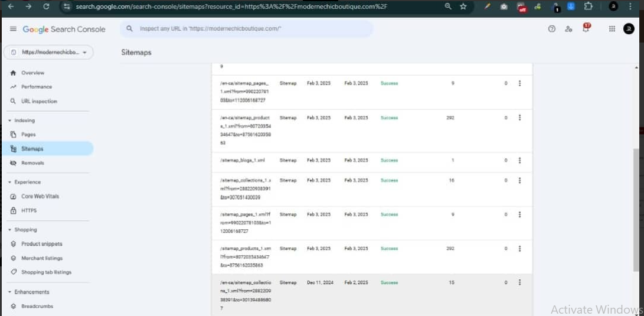644x316 pixels.
Task: Click the notifications icon with red badge
Action: click(586, 28)
